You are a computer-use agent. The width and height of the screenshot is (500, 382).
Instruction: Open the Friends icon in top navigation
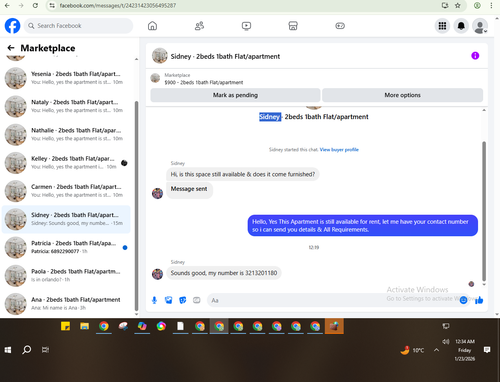[199, 26]
